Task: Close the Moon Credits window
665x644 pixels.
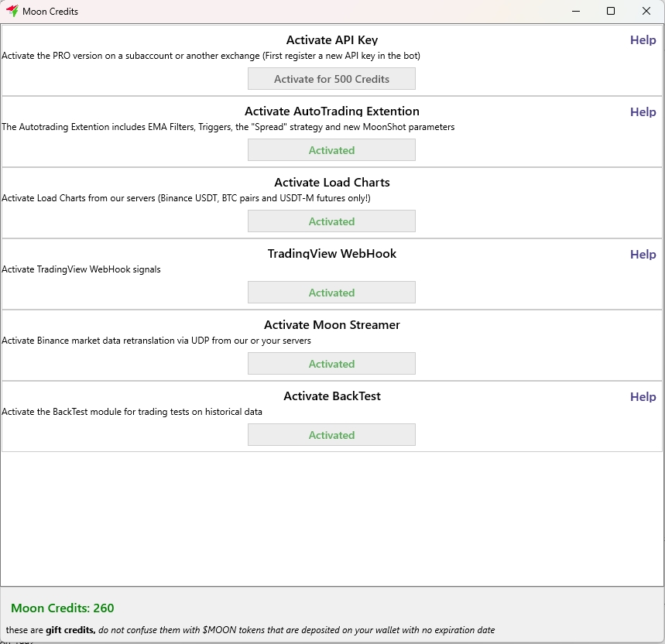Action: click(646, 11)
